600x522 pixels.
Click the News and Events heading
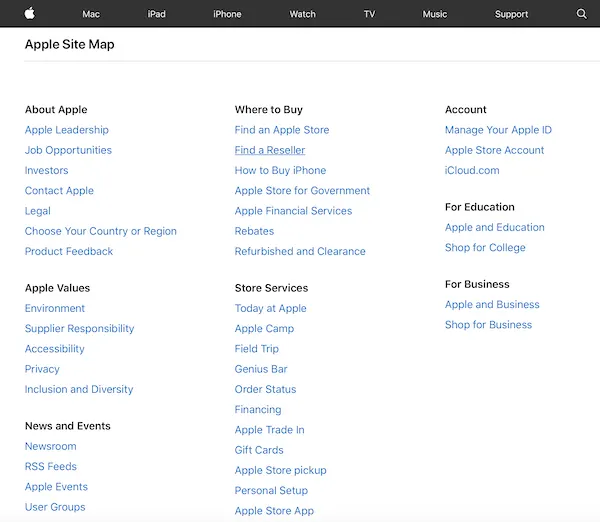tap(68, 426)
